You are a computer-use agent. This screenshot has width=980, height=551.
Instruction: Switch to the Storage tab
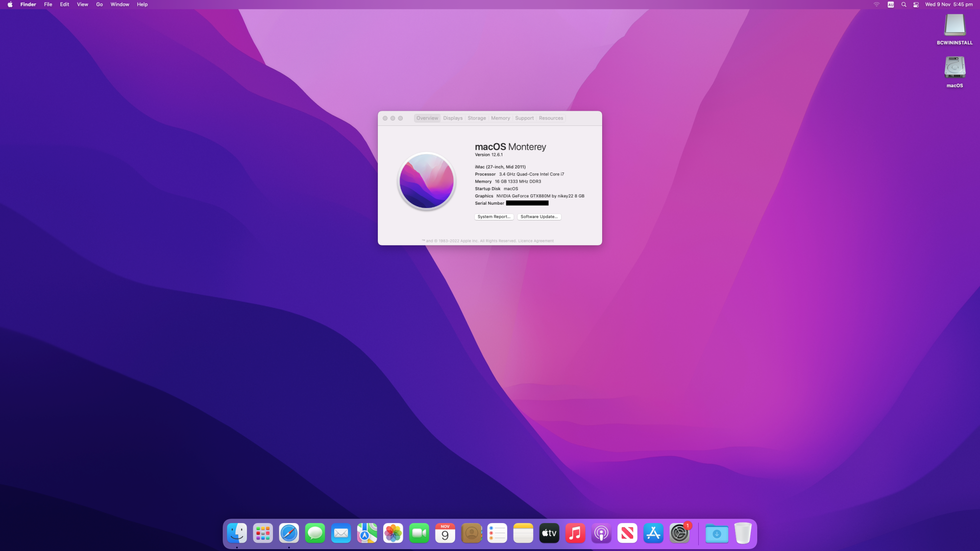coord(476,118)
